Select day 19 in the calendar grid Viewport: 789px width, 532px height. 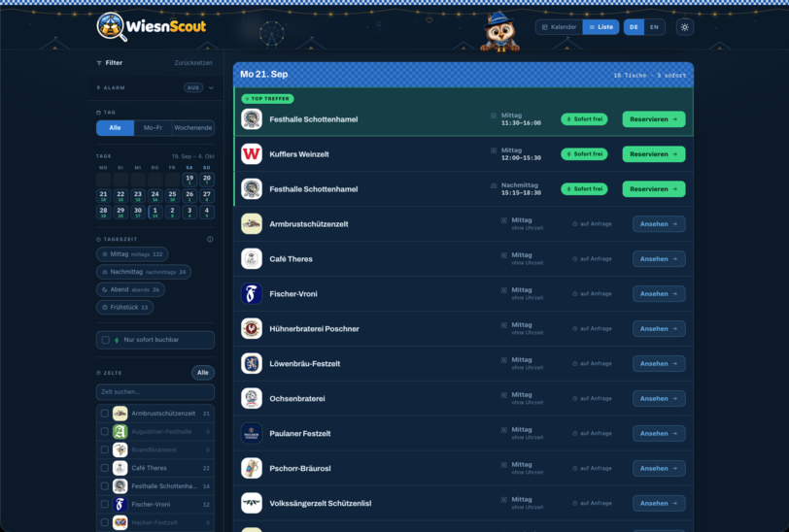(189, 180)
